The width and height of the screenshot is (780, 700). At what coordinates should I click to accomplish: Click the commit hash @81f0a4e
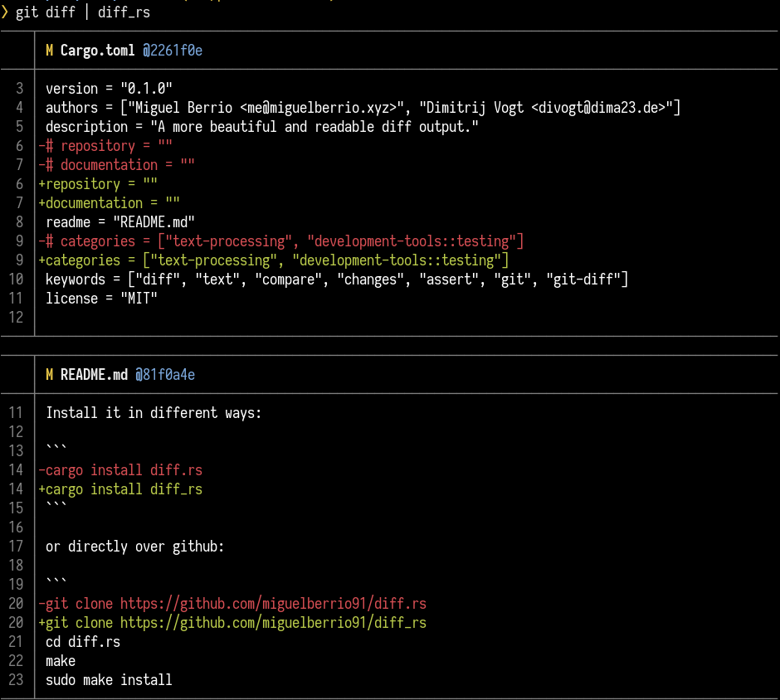pos(164,374)
